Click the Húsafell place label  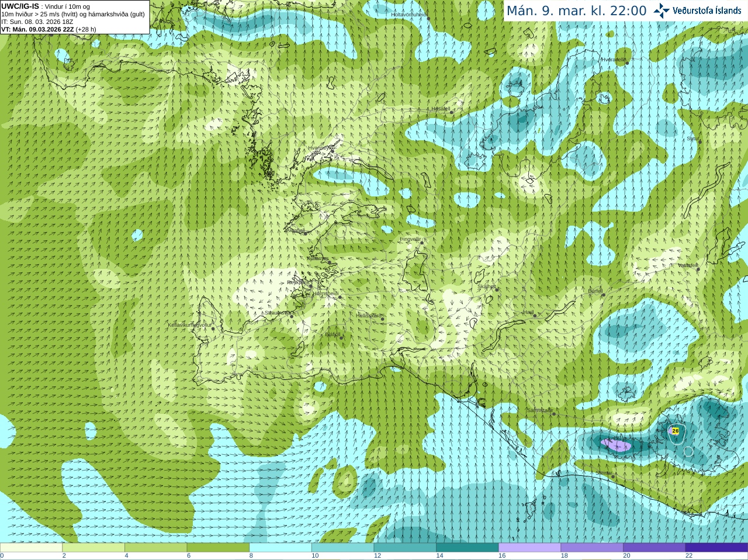441,109
